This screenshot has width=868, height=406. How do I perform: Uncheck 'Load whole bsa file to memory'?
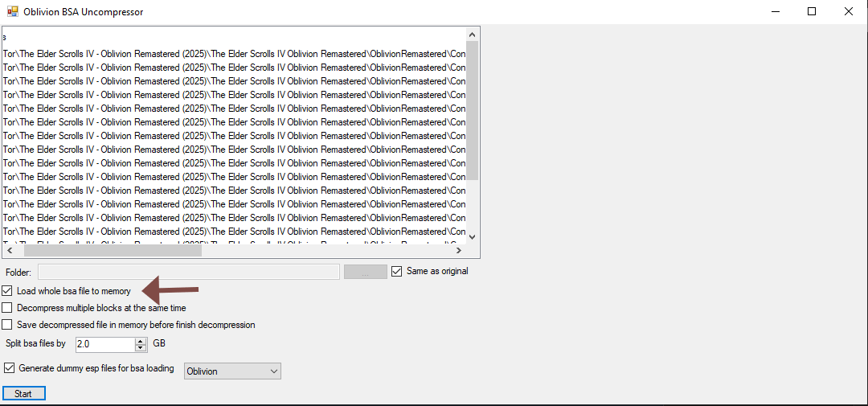click(x=7, y=291)
